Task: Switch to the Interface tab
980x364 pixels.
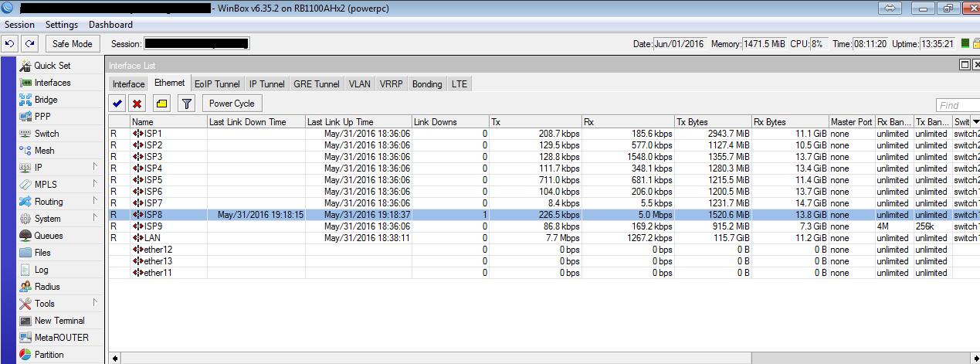Action: [128, 84]
